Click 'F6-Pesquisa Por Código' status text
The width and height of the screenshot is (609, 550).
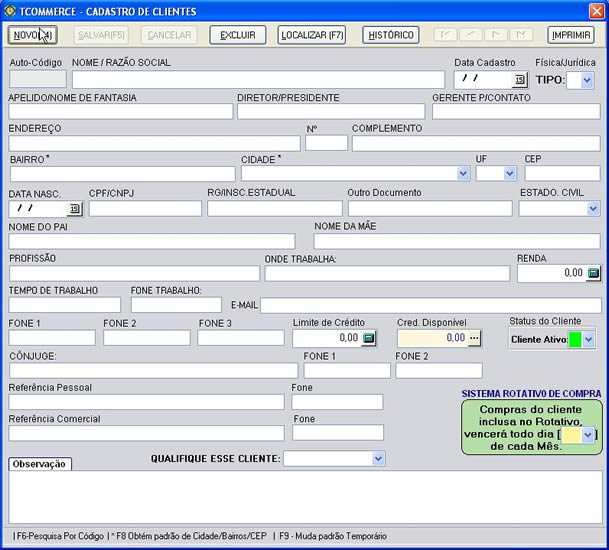tap(59, 536)
